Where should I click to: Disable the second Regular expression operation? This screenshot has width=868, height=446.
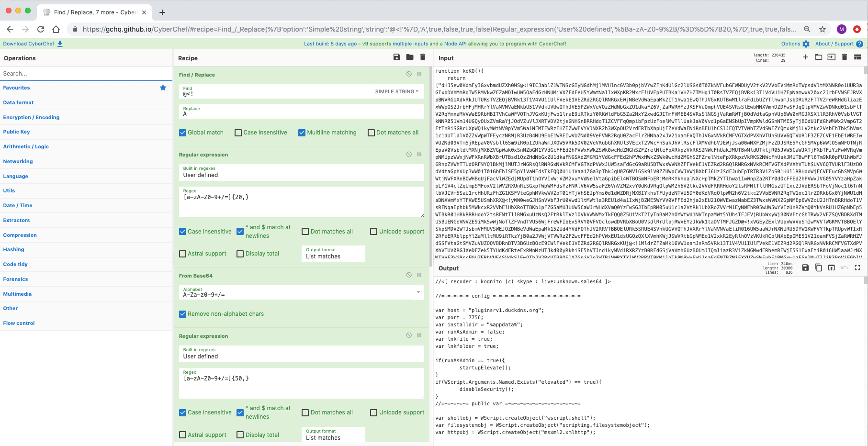click(x=409, y=335)
